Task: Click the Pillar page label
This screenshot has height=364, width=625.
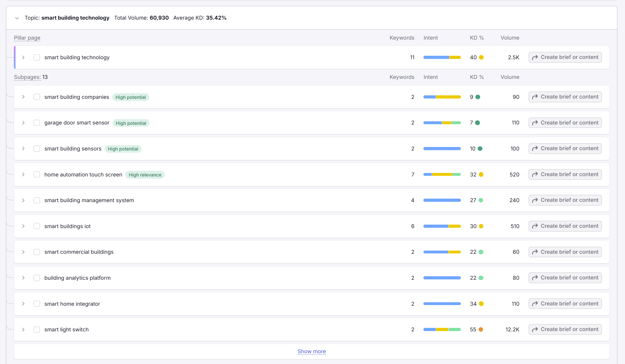Action: click(x=27, y=38)
